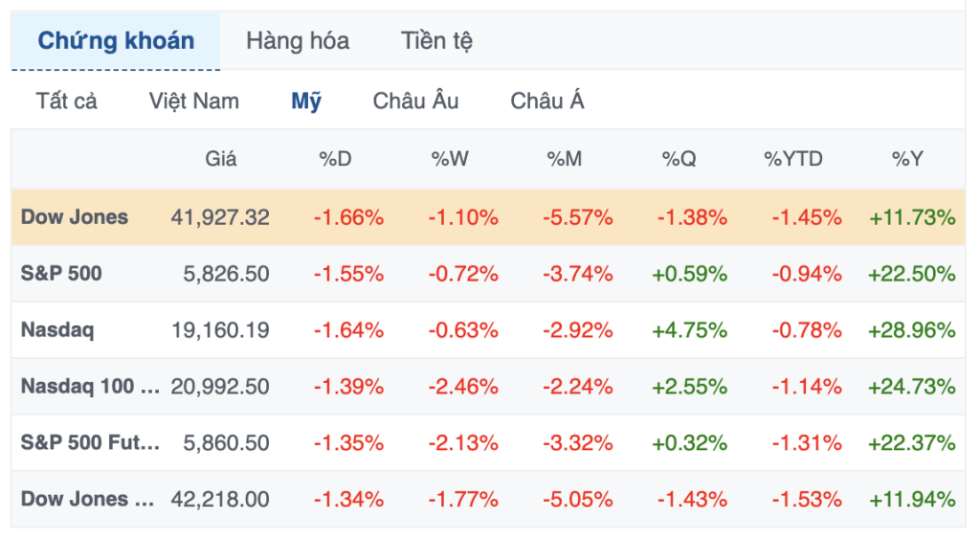Open the Hàng hóa tab
The width and height of the screenshot is (980, 540).
pyautogui.click(x=298, y=41)
